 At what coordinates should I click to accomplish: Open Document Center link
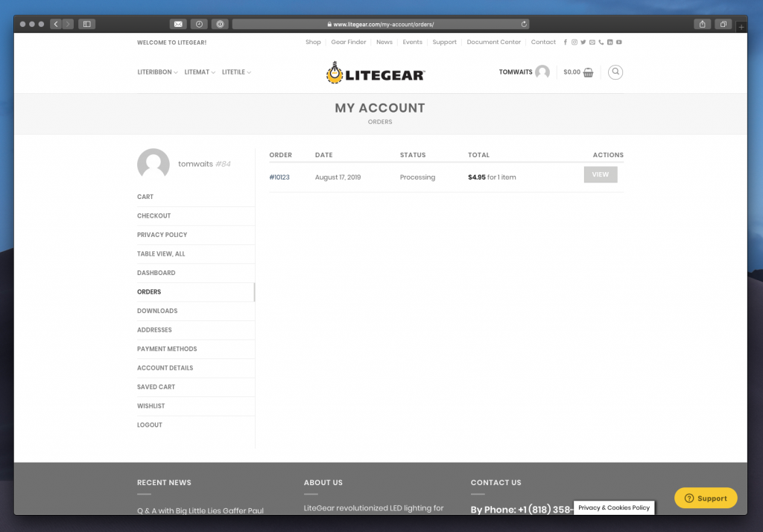click(x=493, y=42)
